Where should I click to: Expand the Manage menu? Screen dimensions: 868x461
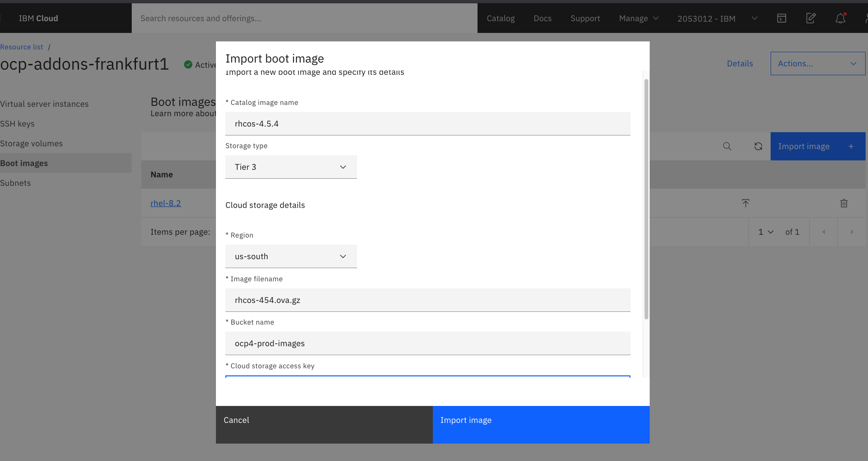638,18
